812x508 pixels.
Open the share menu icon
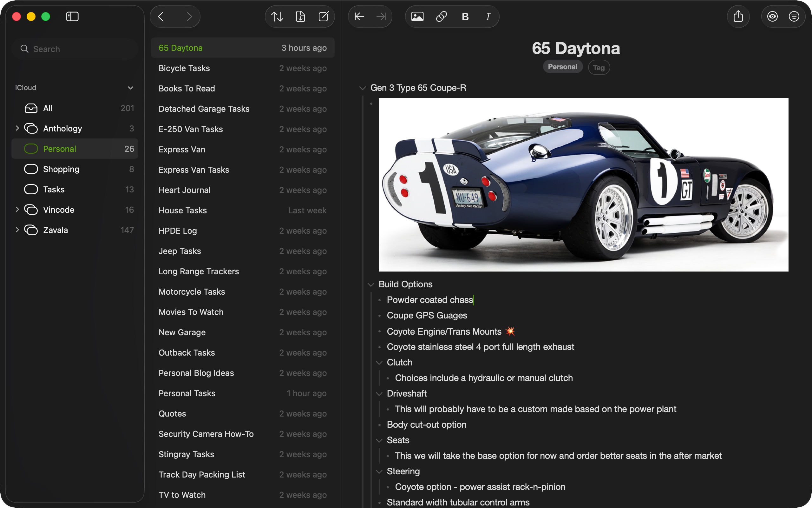(x=738, y=16)
